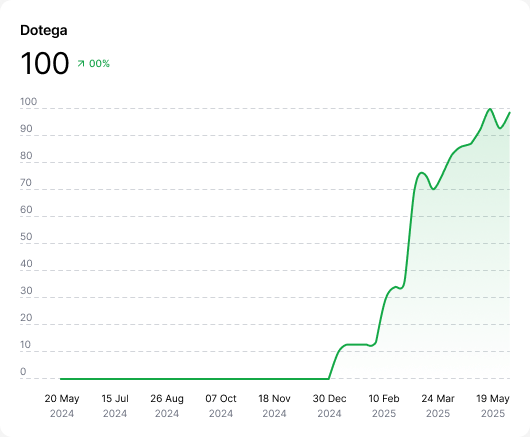Click the y-axis label 70
530x437 pixels.
click(26, 183)
